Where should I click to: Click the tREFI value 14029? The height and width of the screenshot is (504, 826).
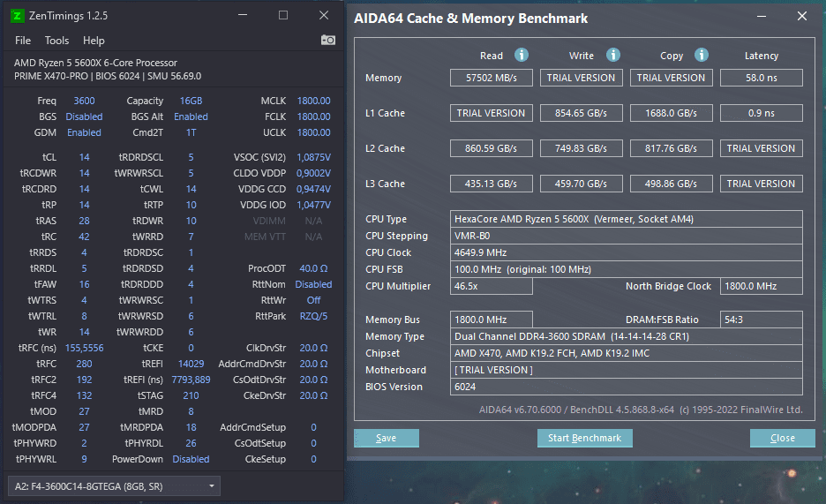(x=191, y=364)
